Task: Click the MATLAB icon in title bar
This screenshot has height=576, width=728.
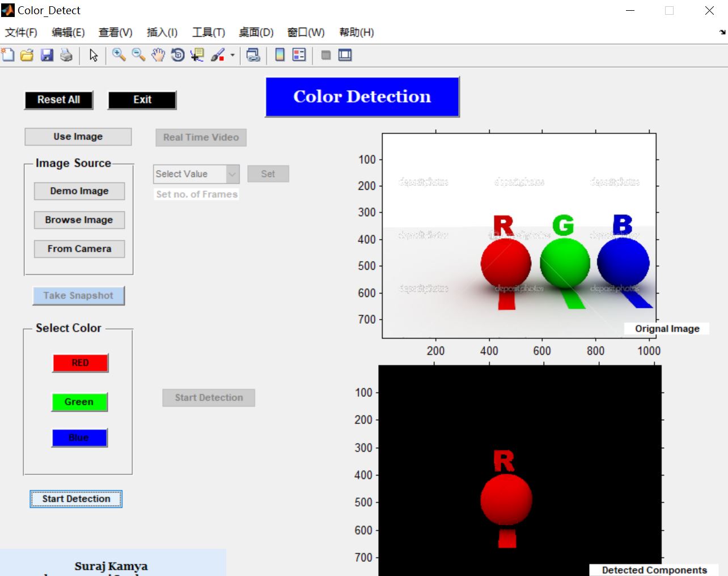Action: (x=8, y=10)
